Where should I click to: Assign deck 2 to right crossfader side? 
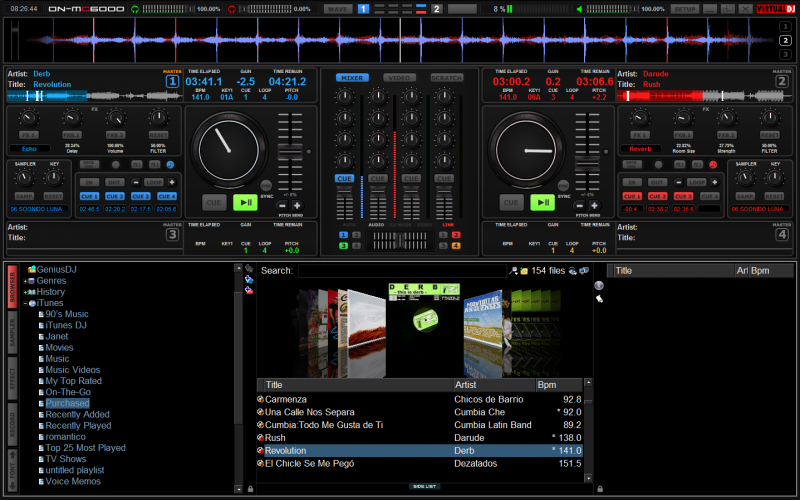click(456, 235)
